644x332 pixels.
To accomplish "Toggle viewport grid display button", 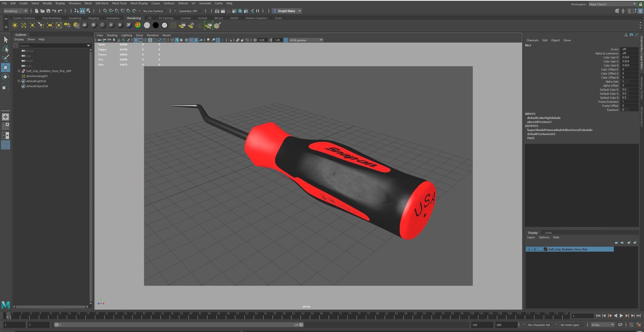I will pyautogui.click(x=136, y=40).
